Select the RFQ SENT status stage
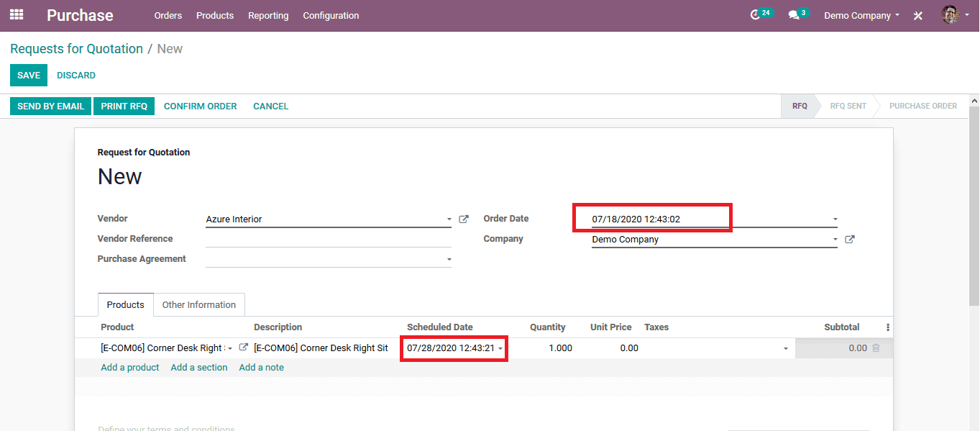The width and height of the screenshot is (980, 431). pyautogui.click(x=848, y=106)
